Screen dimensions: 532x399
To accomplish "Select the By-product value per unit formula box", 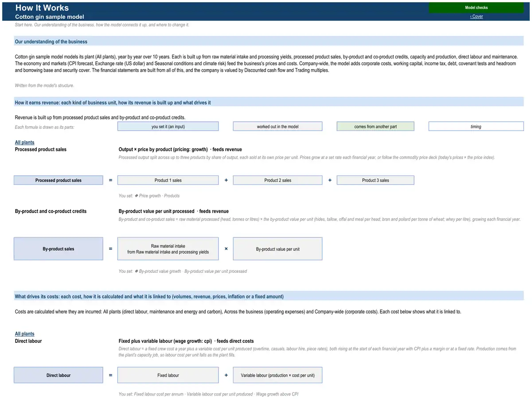I will click(x=278, y=249).
